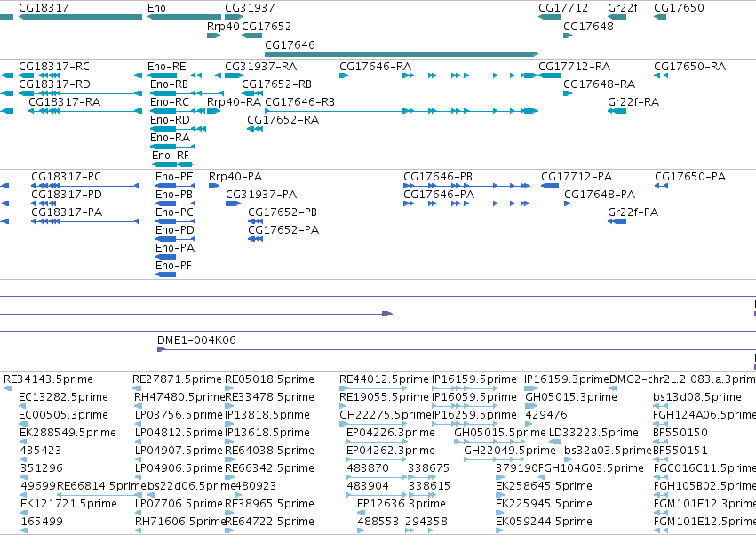The width and height of the screenshot is (756, 535).
Task: Click protein CG17712-PA
Action: (x=577, y=177)
